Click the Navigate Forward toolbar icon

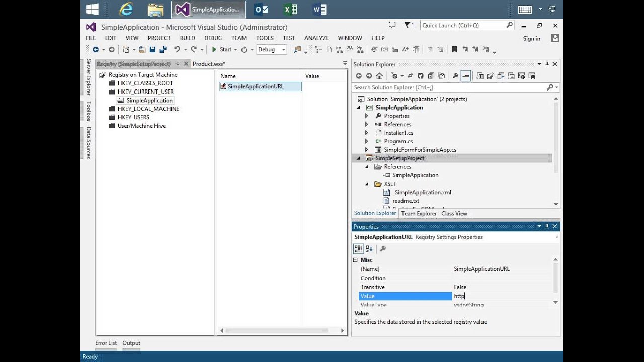tap(111, 49)
